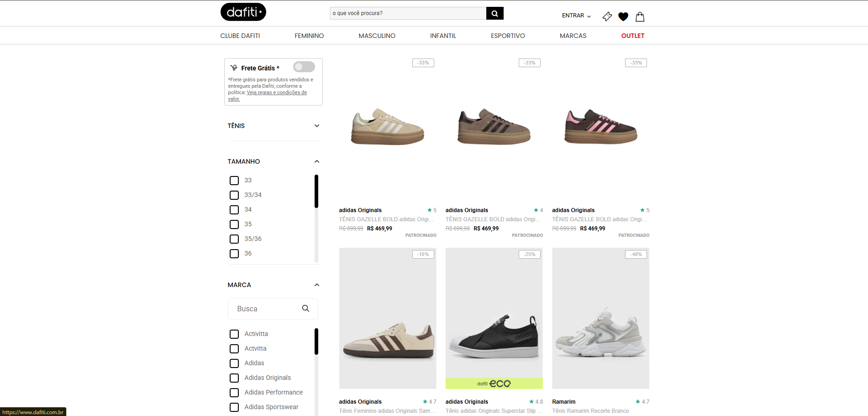Open pink Gazelle Bold product title

pos(600,219)
